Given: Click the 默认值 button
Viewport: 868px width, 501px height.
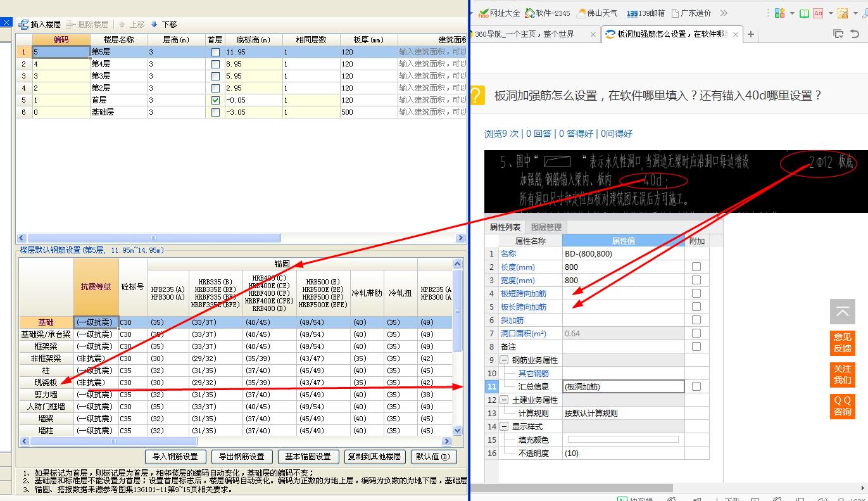Looking at the screenshot, I should click(433, 456).
